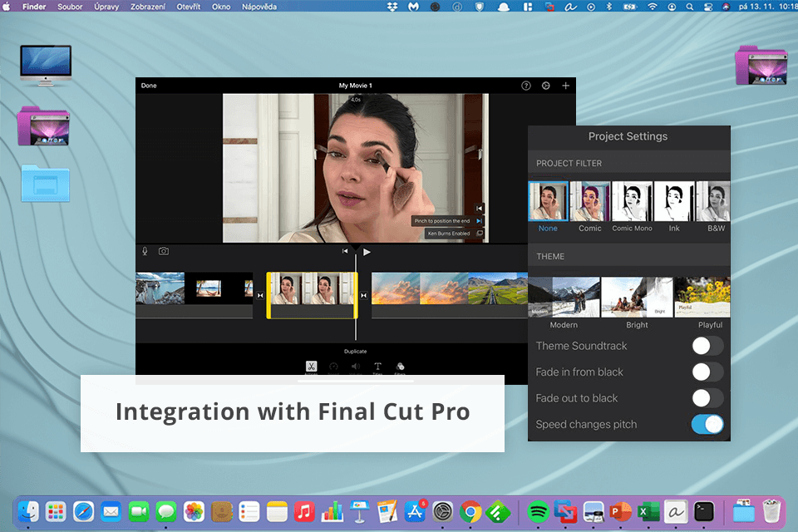Launch Google Chrome from the Dock
This screenshot has height=532, width=798.
(x=470, y=512)
